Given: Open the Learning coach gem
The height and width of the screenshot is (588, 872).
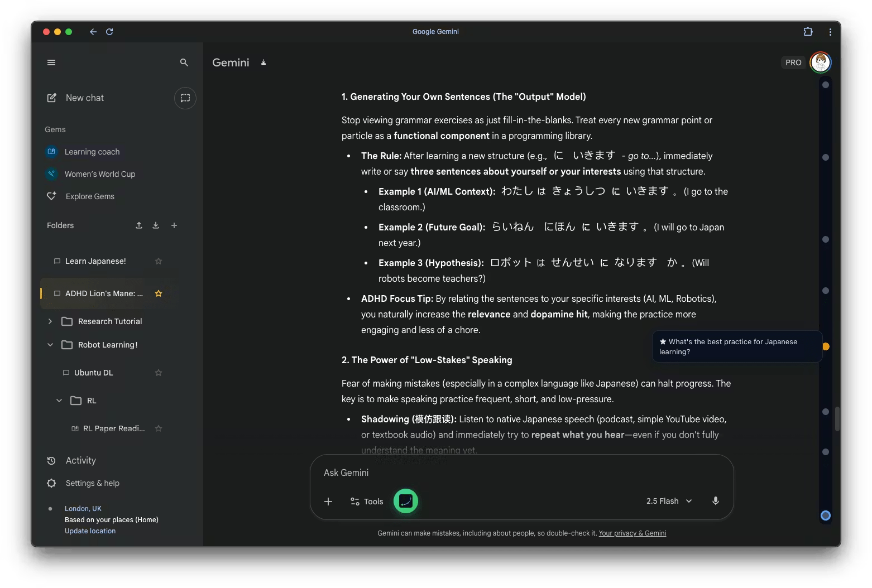Looking at the screenshot, I should pos(92,152).
